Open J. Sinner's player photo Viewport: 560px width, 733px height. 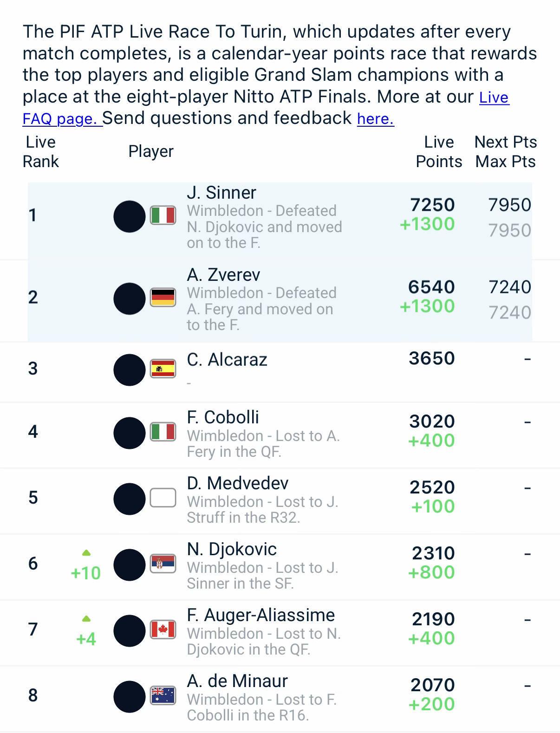[x=130, y=216]
